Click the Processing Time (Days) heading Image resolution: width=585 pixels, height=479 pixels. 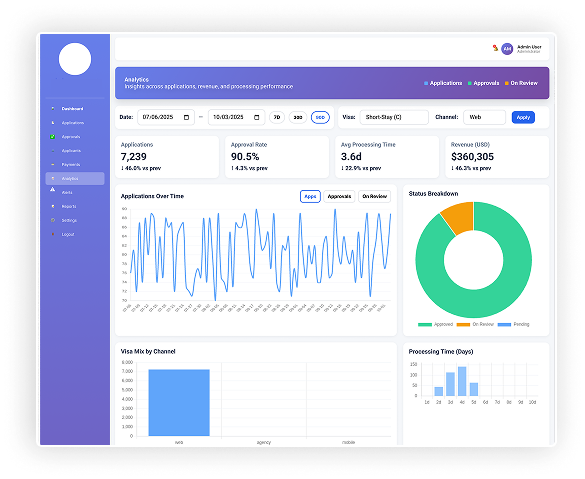tap(441, 351)
